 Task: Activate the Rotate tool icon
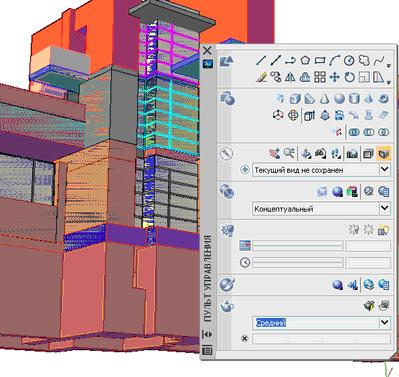click(349, 77)
